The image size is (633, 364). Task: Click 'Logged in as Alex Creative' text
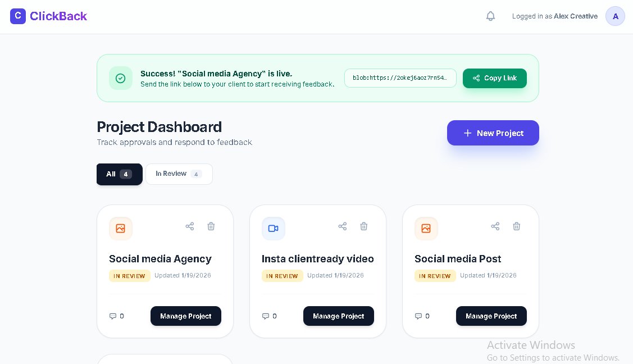pos(555,16)
